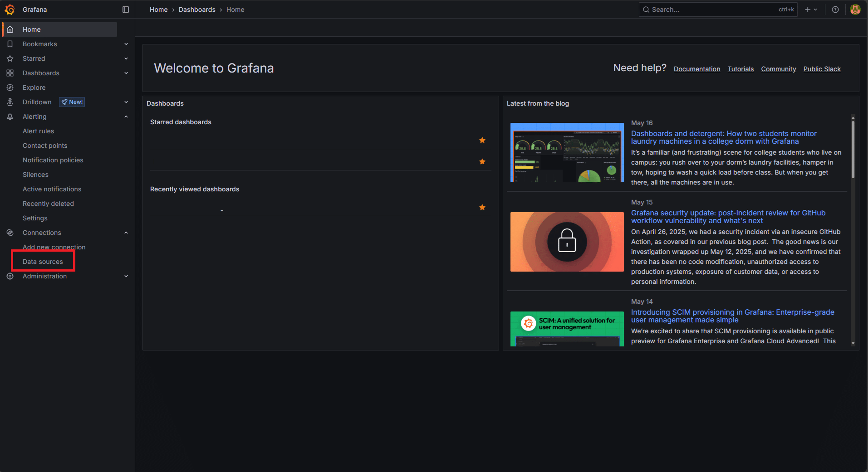Screen dimensions: 868x472
Task: Toggle the sidebar dock panel icon
Action: (126, 10)
